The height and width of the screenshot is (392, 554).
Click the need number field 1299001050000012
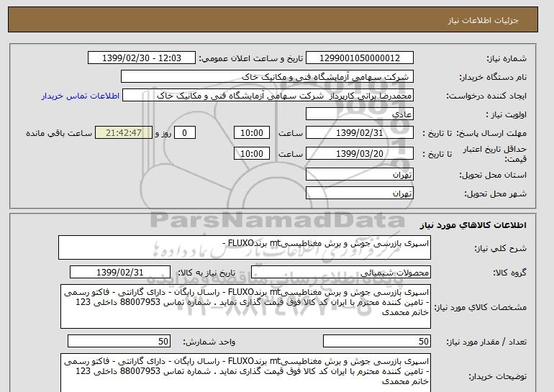click(x=360, y=58)
